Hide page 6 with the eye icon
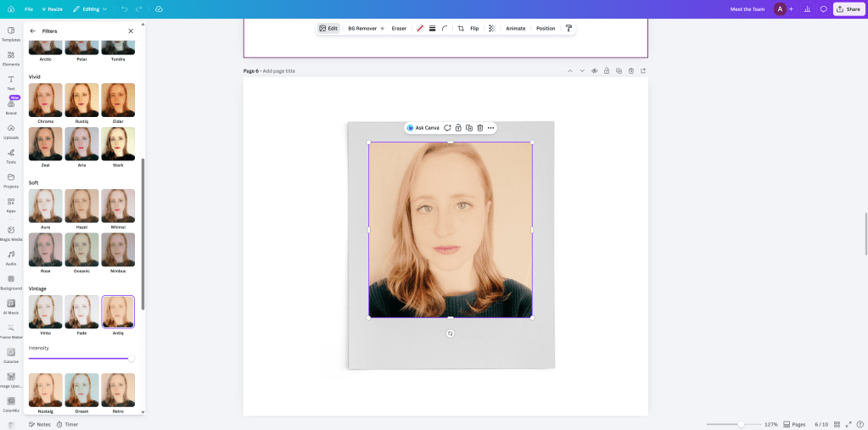This screenshot has height=430, width=868. 594,70
